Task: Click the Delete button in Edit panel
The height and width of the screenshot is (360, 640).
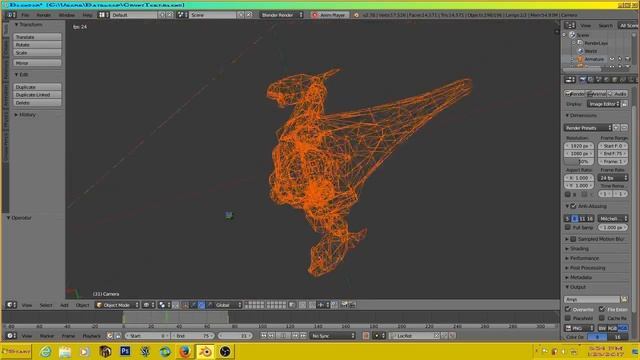Action: tap(37, 102)
